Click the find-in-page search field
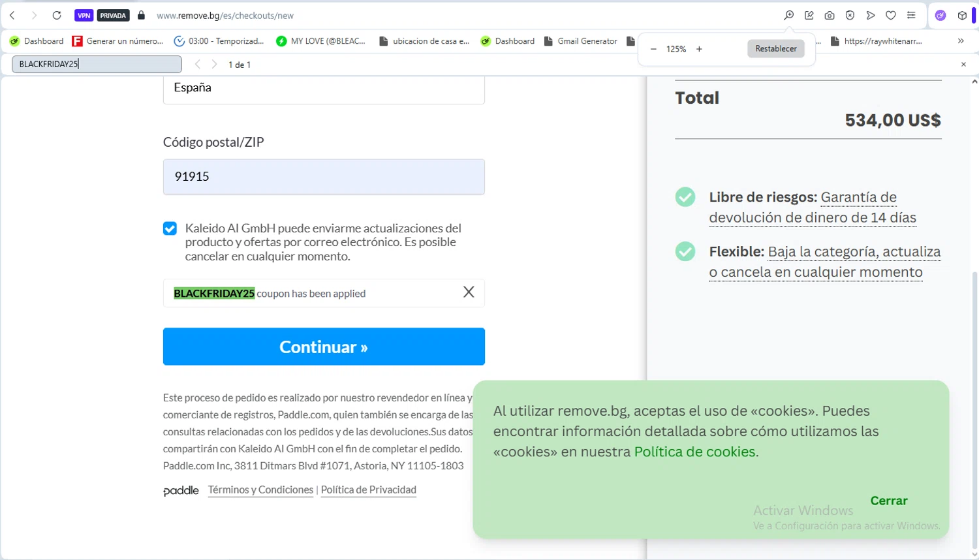Screen dimensions: 979x560 point(97,64)
